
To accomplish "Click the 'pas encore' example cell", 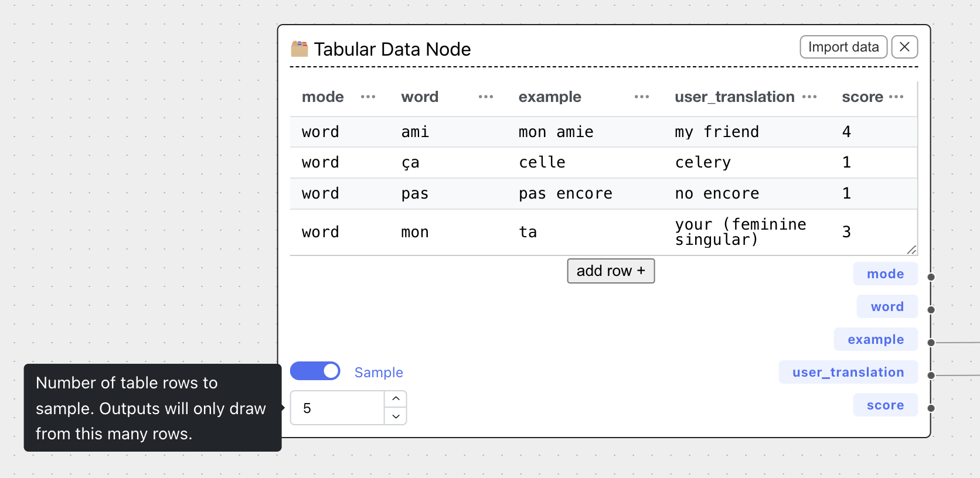I will click(565, 194).
